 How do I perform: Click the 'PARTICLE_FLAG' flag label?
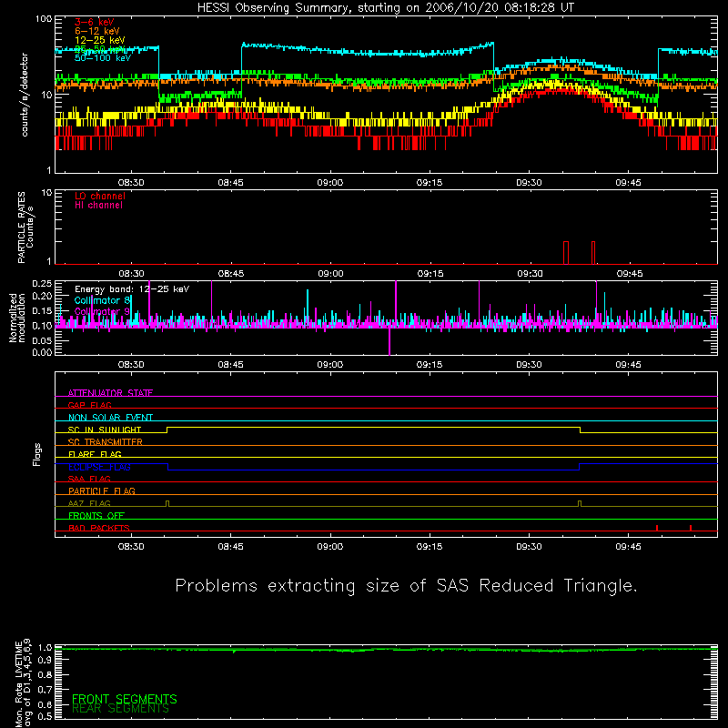tap(102, 491)
